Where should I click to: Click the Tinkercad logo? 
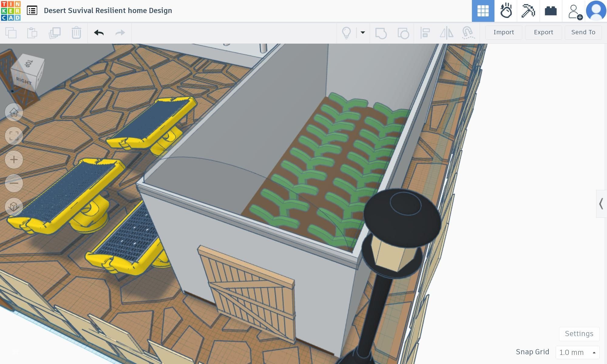[11, 11]
